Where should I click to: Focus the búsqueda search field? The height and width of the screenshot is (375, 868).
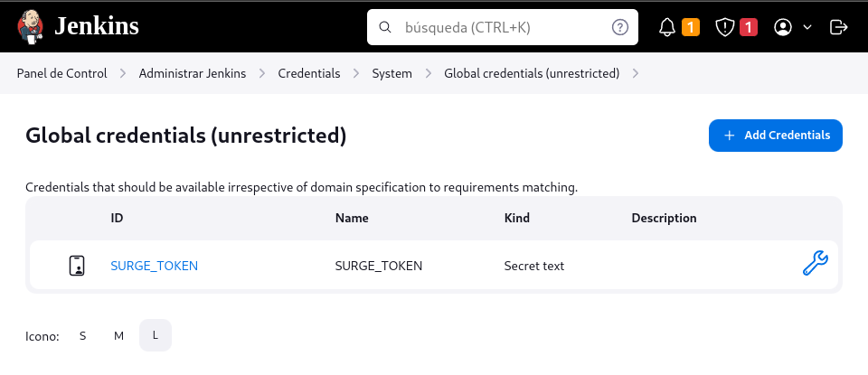point(503,27)
